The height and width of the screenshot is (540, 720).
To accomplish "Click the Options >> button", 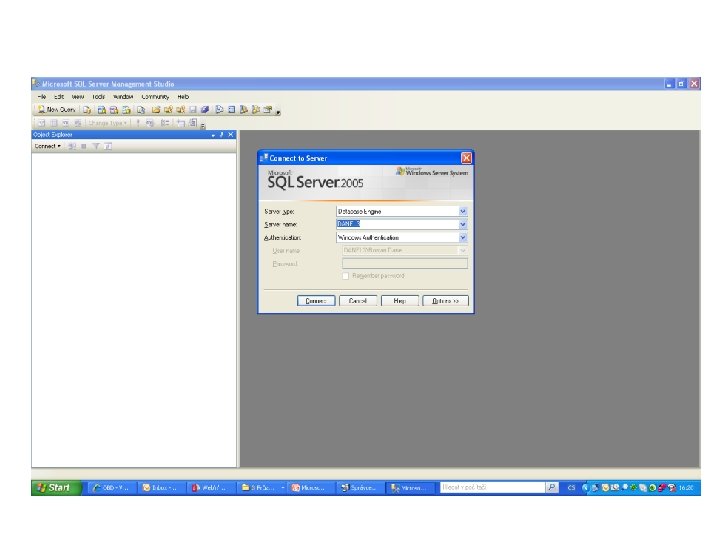I will click(x=445, y=301).
